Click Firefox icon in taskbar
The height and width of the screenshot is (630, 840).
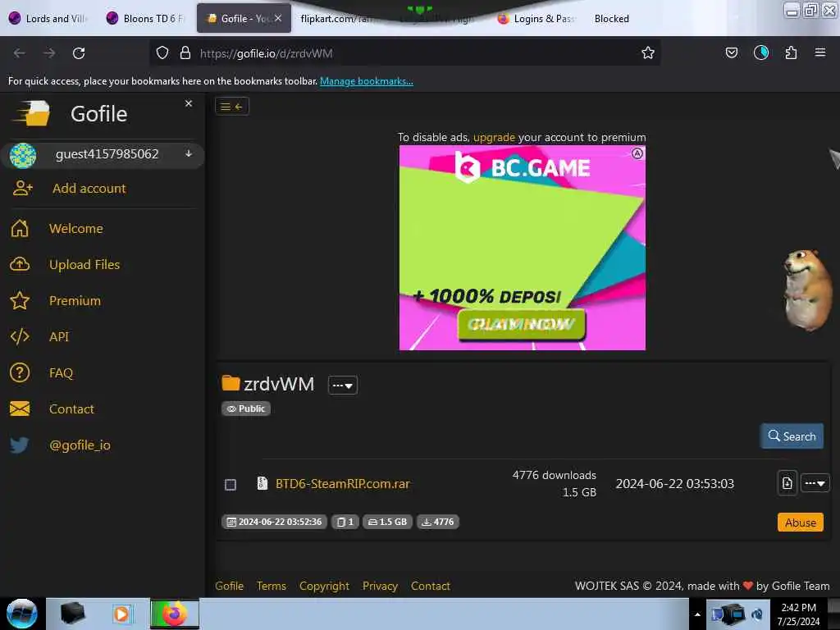point(175,614)
